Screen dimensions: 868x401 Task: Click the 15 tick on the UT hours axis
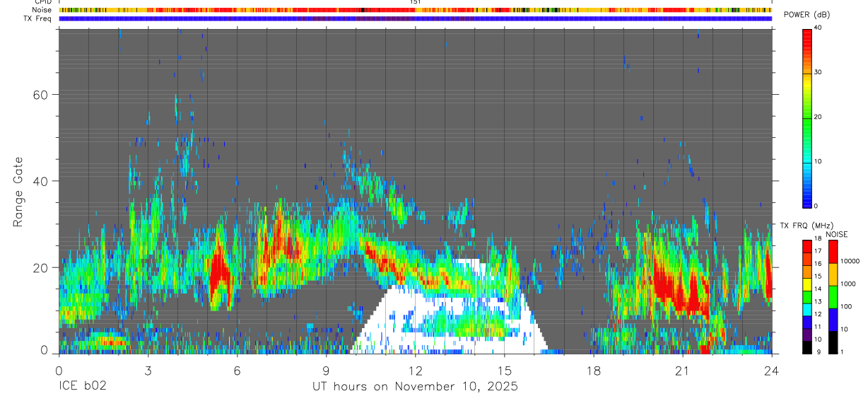point(505,370)
